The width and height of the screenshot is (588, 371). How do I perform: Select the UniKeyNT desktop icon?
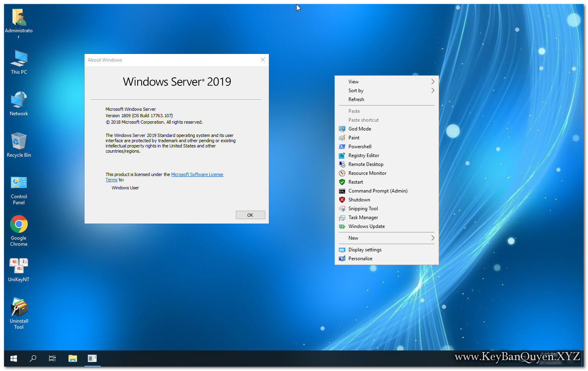click(x=19, y=270)
